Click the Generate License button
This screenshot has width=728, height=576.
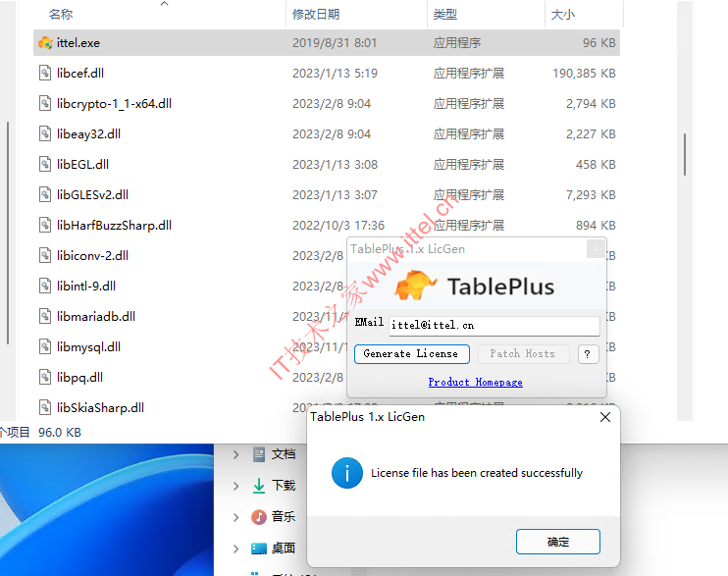411,354
